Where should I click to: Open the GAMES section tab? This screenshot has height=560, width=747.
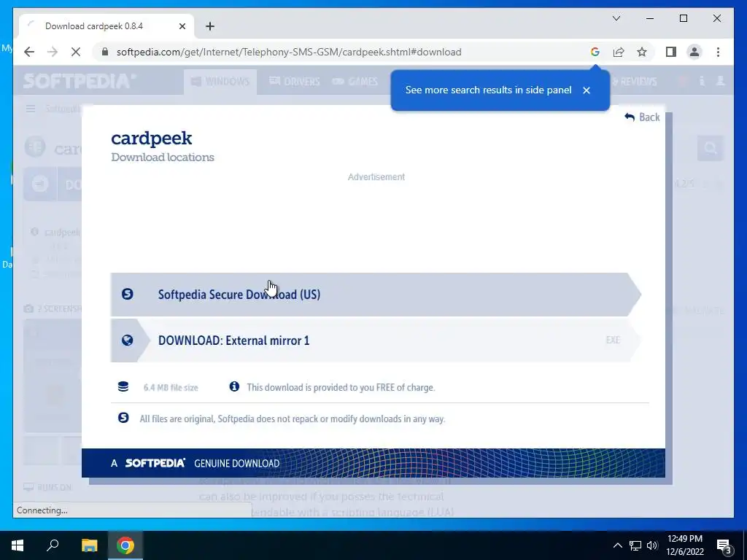(x=355, y=82)
